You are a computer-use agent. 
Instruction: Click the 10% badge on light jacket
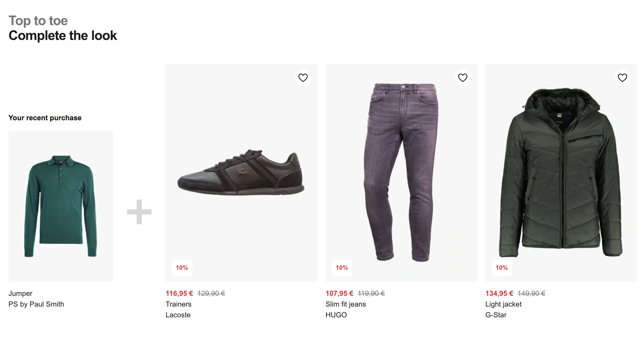501,268
